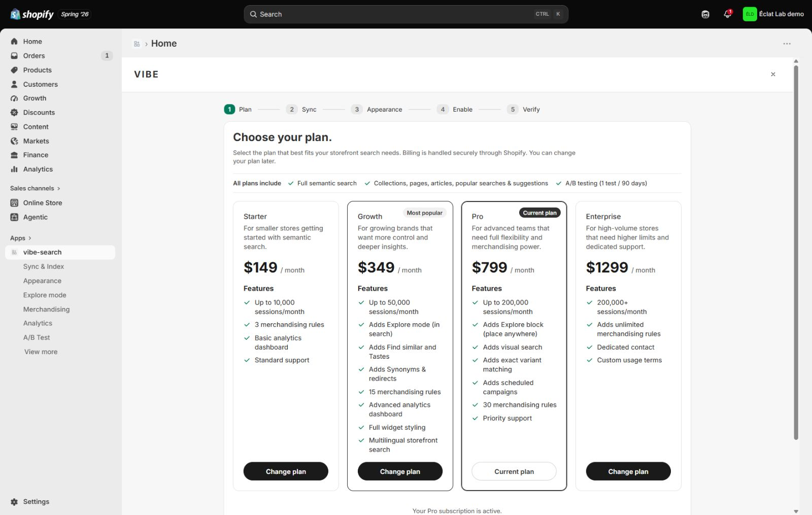Select the vibe-search app

[x=60, y=252]
